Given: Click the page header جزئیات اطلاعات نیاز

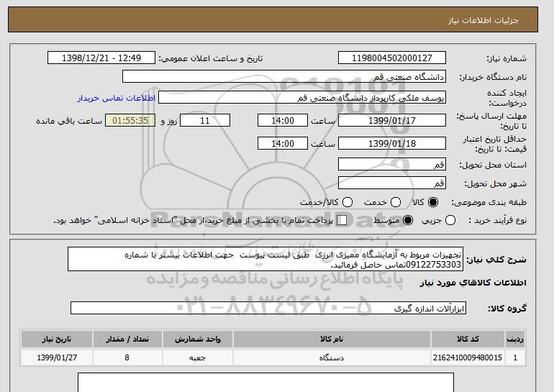Looking at the screenshot, I should pos(483,20).
